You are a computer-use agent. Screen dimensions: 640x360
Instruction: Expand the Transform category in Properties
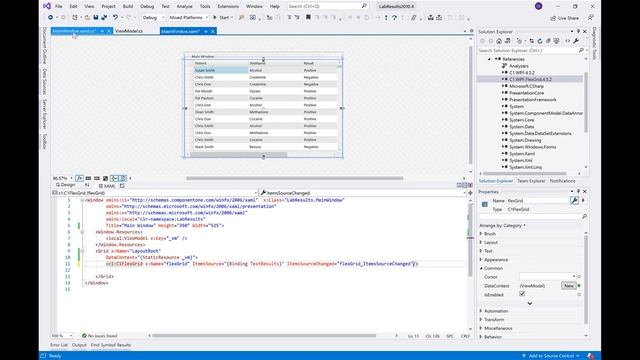[481, 320]
